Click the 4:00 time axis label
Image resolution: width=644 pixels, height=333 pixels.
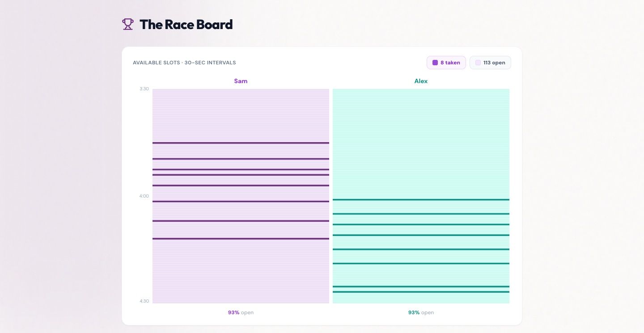point(144,196)
